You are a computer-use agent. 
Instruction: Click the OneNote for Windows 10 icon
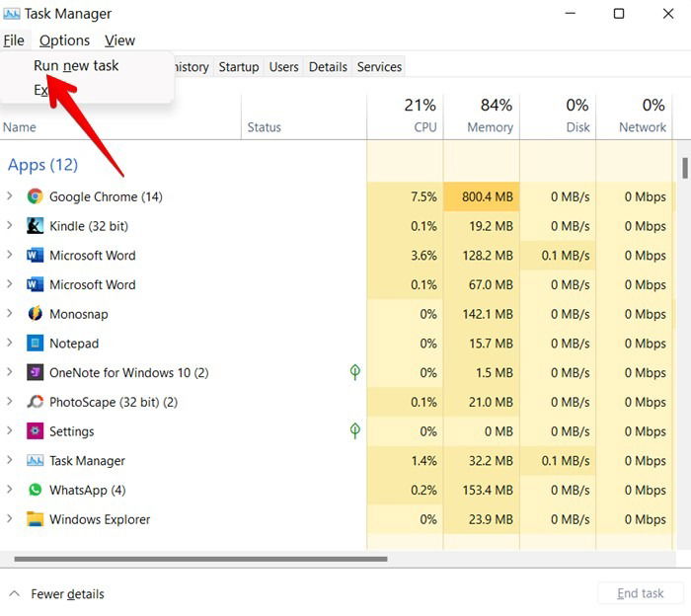click(x=35, y=372)
